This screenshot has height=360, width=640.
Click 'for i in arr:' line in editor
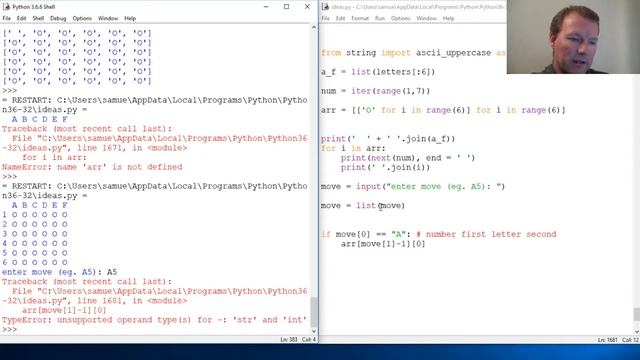click(x=353, y=148)
